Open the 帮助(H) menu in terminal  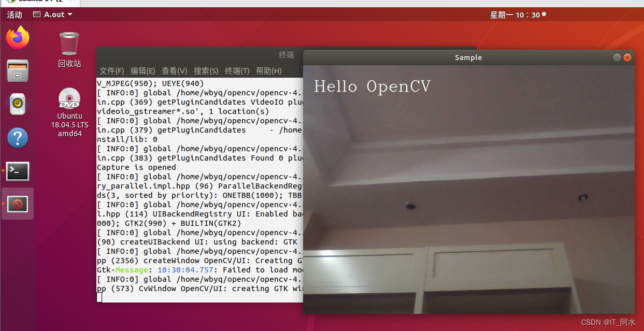269,71
